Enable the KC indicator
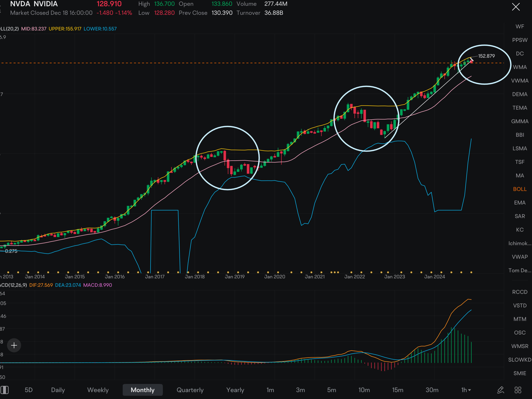532x399 pixels. [520, 230]
